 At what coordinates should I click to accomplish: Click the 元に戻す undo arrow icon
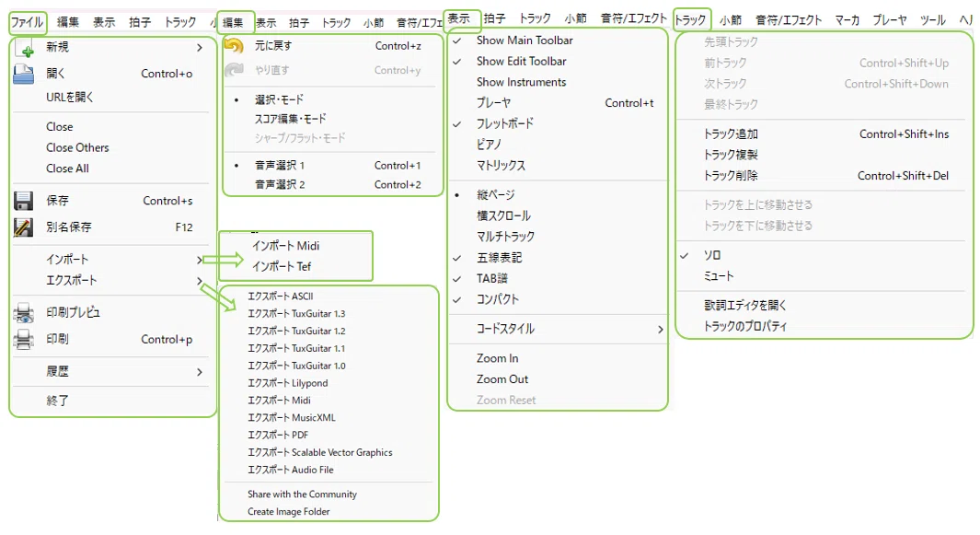pyautogui.click(x=235, y=46)
